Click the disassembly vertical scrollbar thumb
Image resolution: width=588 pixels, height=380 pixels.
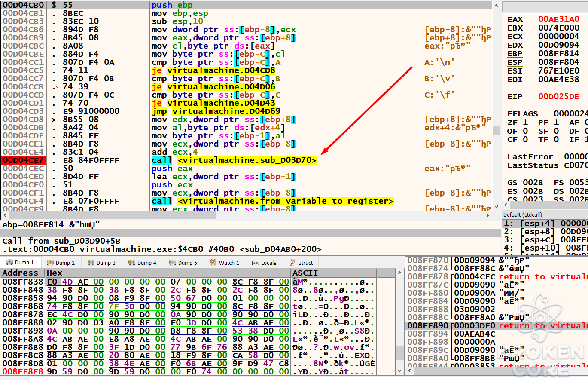[x=496, y=130]
